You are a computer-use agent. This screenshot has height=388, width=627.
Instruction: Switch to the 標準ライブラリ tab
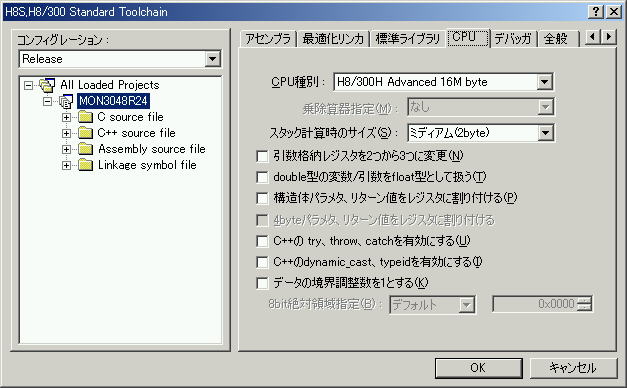[407, 39]
